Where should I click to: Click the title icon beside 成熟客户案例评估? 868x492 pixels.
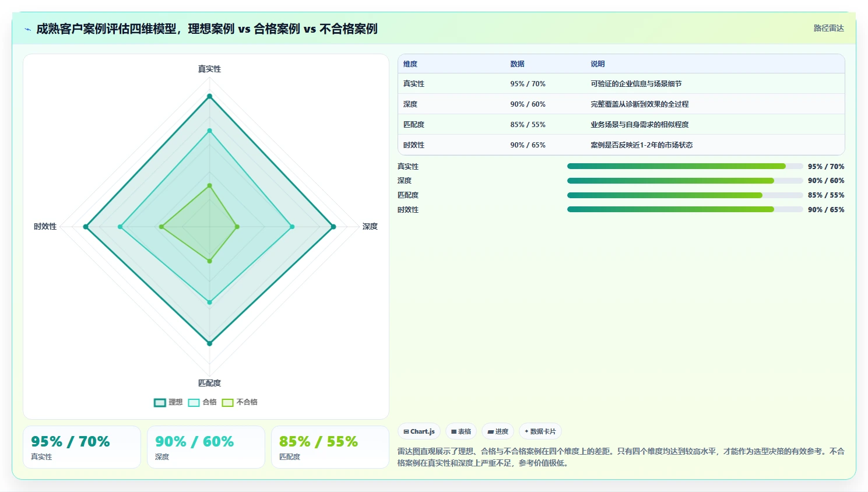pyautogui.click(x=27, y=29)
